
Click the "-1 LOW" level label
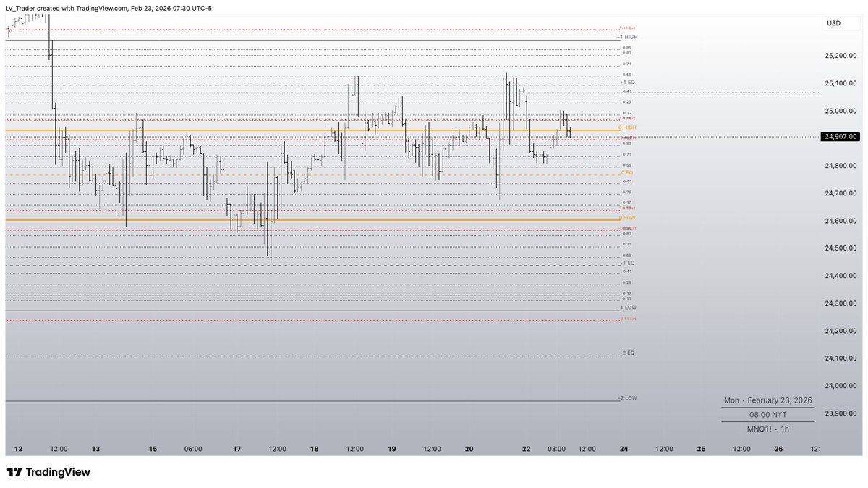pyautogui.click(x=626, y=307)
